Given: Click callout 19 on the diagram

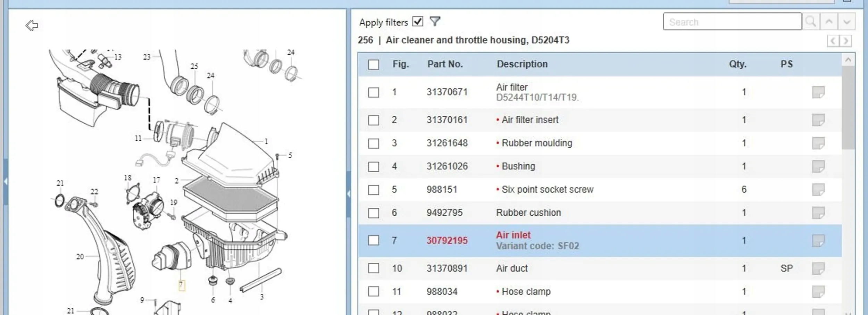Looking at the screenshot, I should click(x=174, y=202).
